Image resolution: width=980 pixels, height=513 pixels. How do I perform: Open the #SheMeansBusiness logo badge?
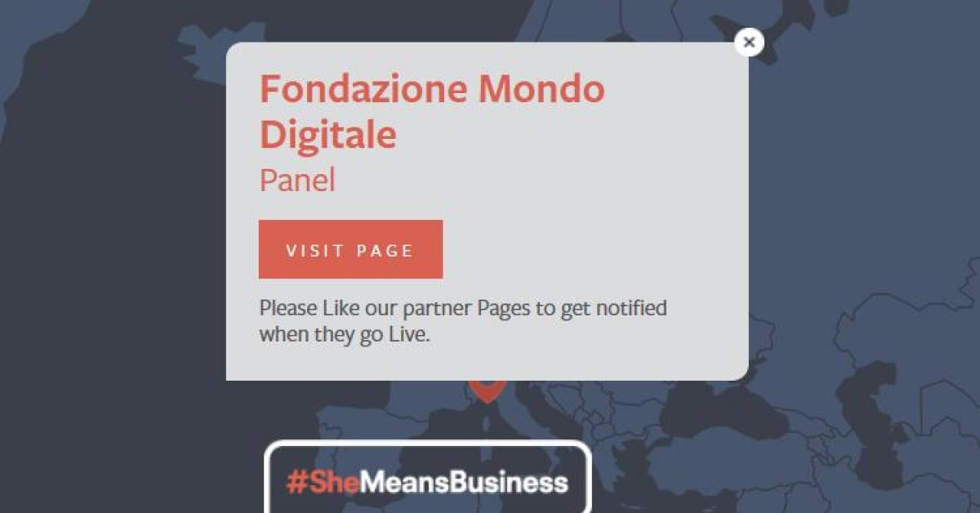[x=427, y=479]
